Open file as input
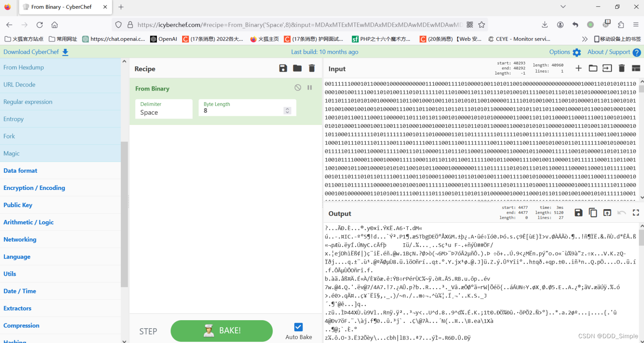The width and height of the screenshot is (644, 343). (x=607, y=68)
